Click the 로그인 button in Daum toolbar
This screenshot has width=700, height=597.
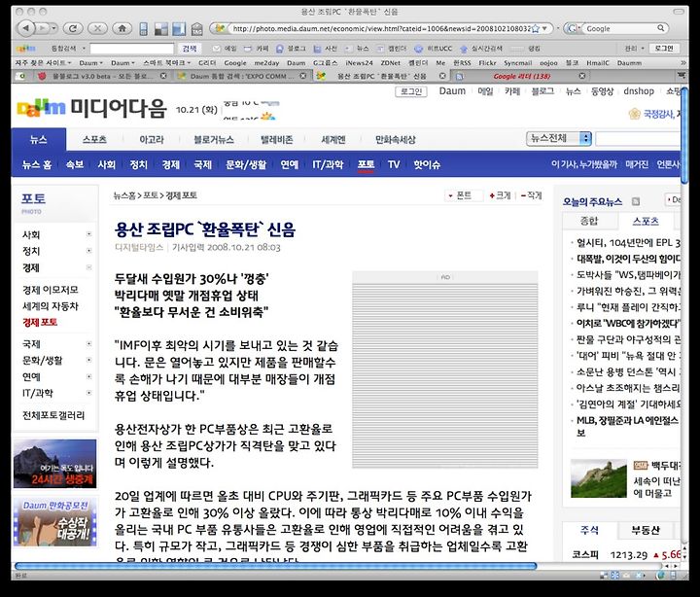(664, 49)
